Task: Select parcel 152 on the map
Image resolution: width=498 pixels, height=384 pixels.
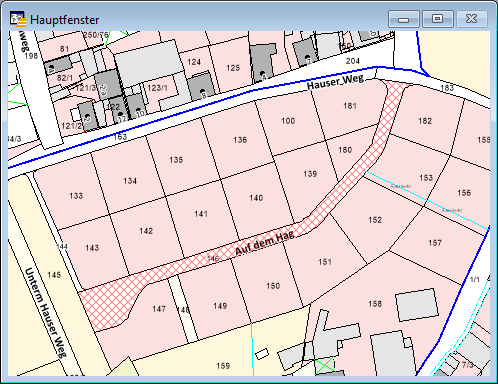Action: point(375,220)
